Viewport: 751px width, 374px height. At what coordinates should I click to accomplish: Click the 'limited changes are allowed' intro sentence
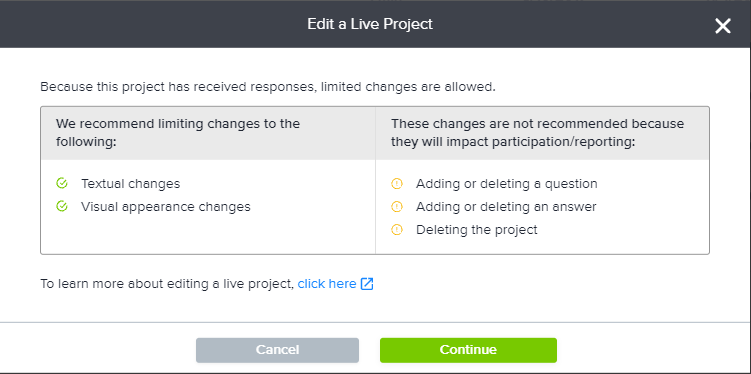click(x=268, y=87)
